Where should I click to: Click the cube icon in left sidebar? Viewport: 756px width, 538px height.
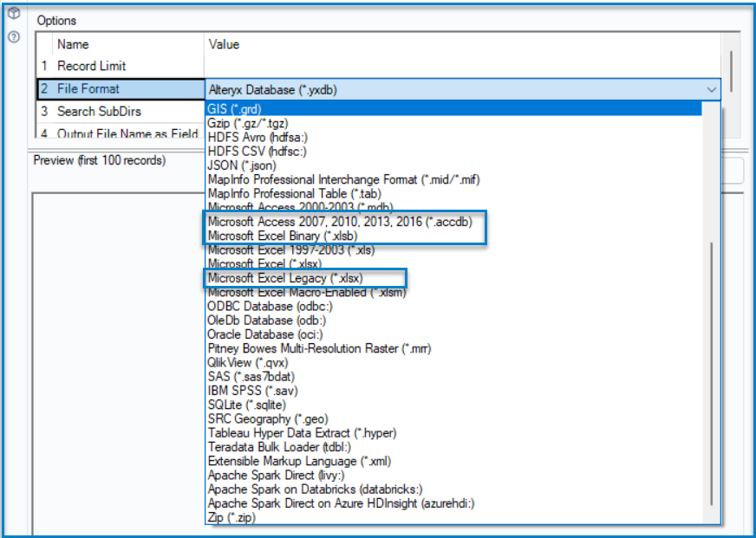(x=13, y=14)
